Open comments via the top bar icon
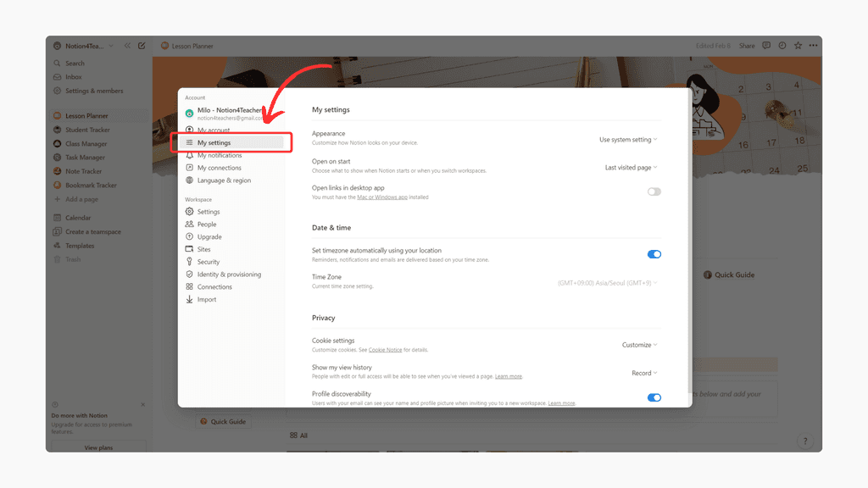The width and height of the screenshot is (868, 488). point(765,46)
